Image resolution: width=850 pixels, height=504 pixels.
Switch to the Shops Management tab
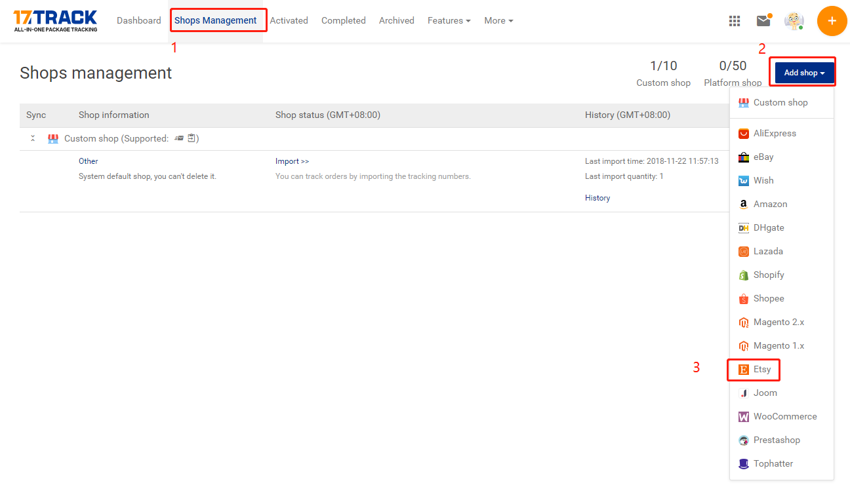click(216, 21)
